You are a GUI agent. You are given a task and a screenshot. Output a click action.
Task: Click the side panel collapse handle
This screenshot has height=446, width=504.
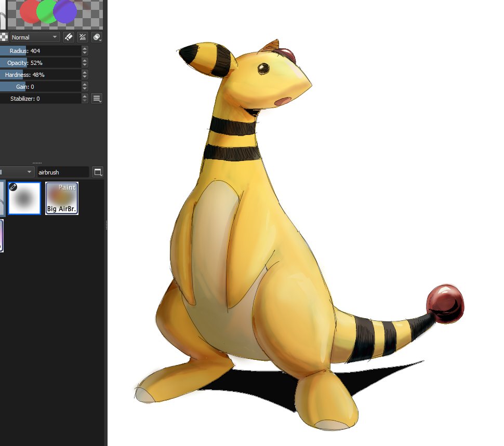pyautogui.click(x=106, y=225)
